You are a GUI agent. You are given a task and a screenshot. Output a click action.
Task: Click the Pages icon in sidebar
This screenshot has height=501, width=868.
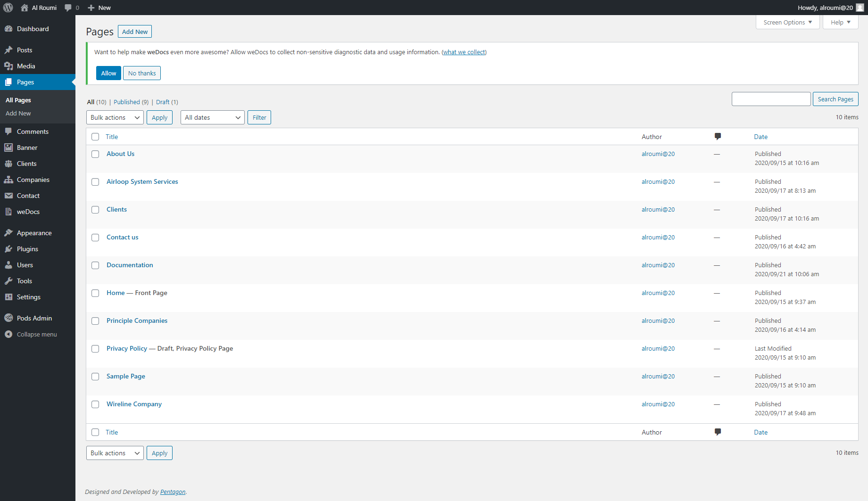tap(8, 82)
